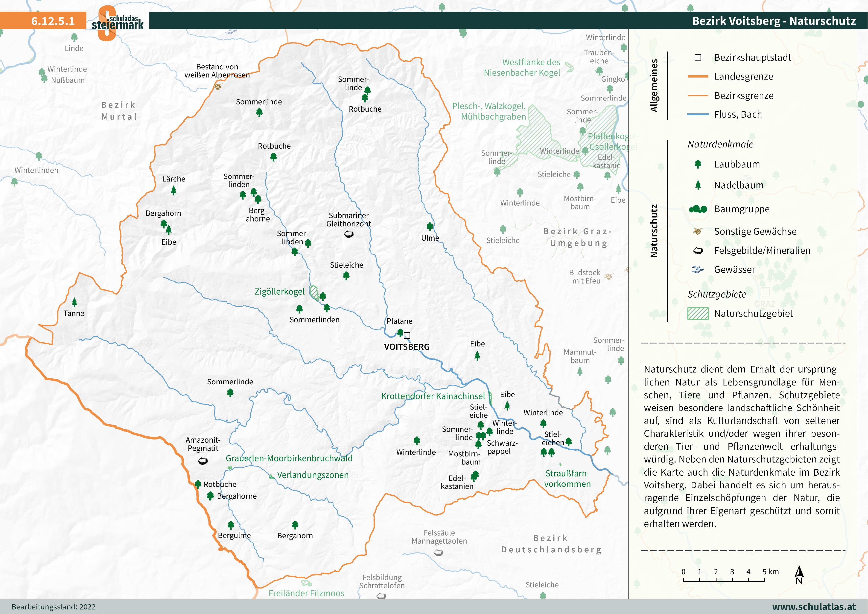Image resolution: width=868 pixels, height=614 pixels.
Task: Open the www.schulatlas.at link
Action: point(814,606)
